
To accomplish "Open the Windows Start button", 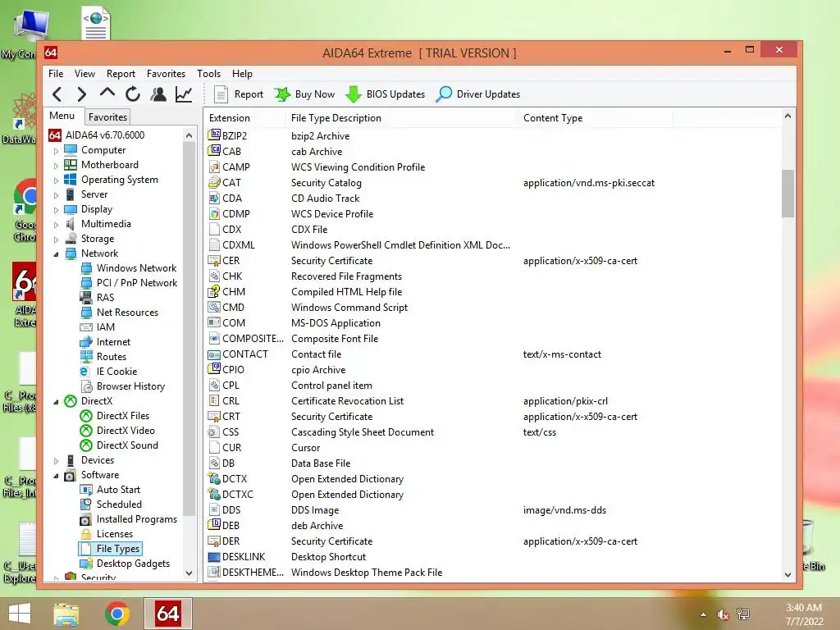I will click(20, 614).
